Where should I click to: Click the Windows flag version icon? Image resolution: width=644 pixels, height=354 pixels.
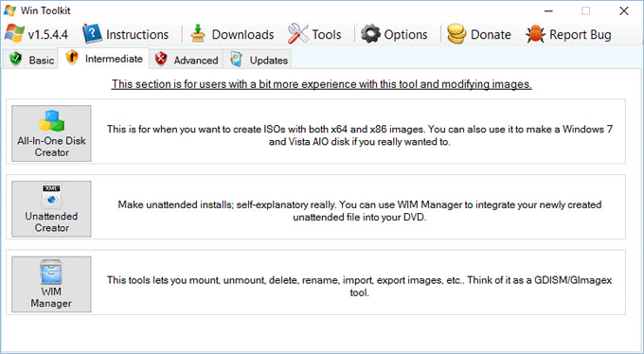tap(14, 34)
